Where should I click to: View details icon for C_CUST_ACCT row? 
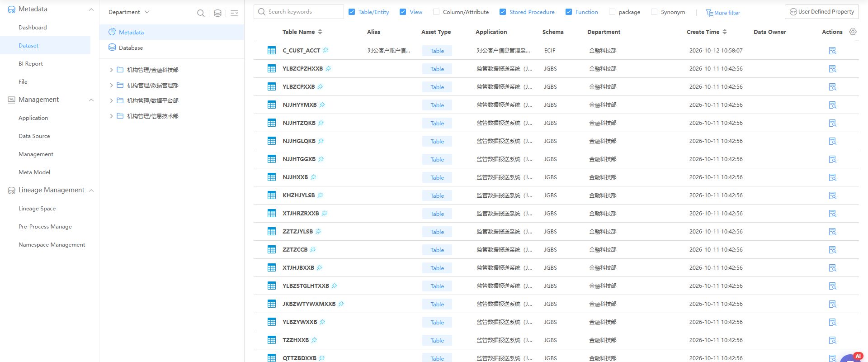[832, 51]
